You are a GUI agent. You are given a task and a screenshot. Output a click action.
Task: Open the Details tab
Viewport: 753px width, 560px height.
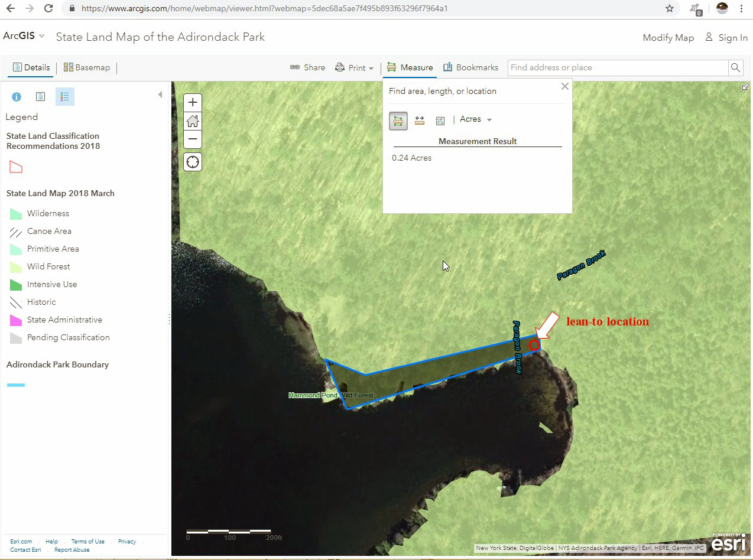click(x=31, y=67)
